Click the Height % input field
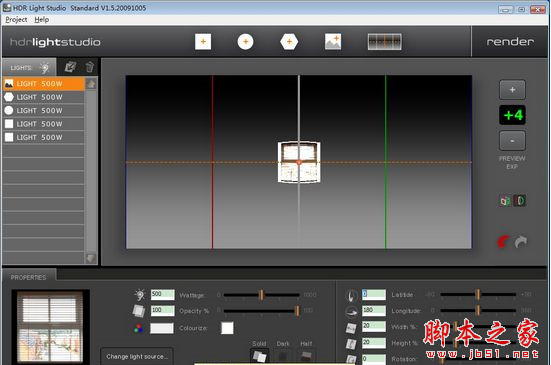The width and height of the screenshot is (551, 365). coord(374,343)
